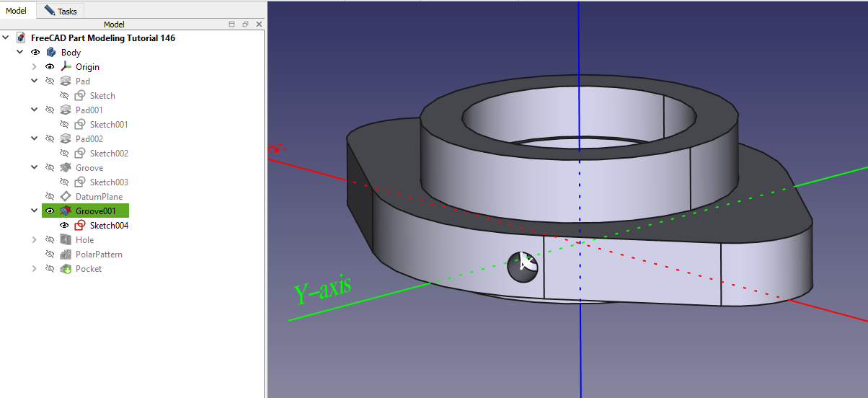The image size is (868, 398).
Task: Switch to the Tasks tab
Action: pos(61,11)
